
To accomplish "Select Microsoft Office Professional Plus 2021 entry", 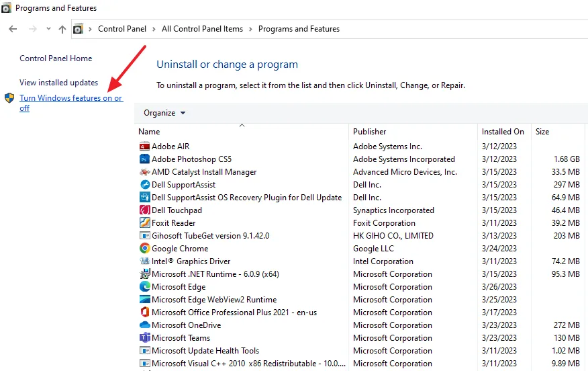I will 234,313.
